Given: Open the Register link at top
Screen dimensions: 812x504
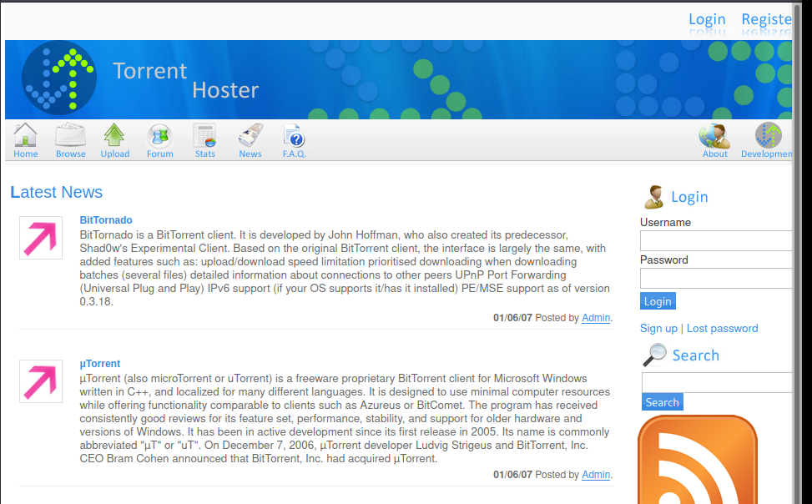Looking at the screenshot, I should point(766,19).
